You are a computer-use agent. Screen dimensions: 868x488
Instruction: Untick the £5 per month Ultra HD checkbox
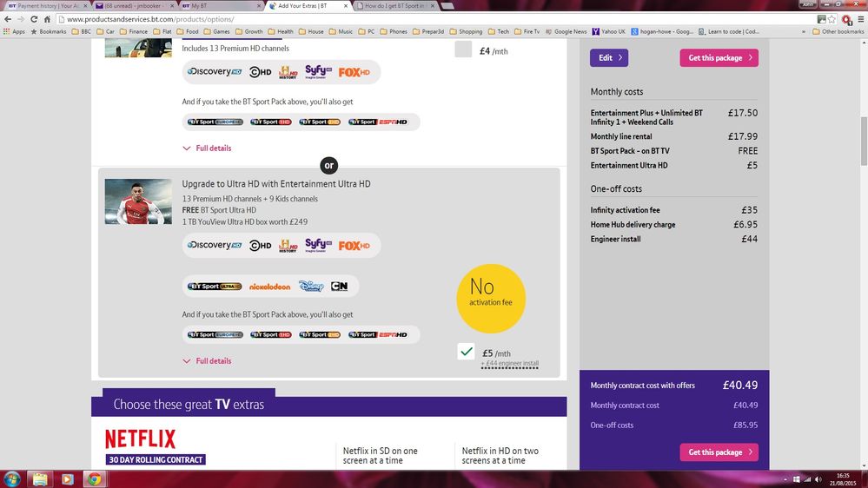(466, 352)
